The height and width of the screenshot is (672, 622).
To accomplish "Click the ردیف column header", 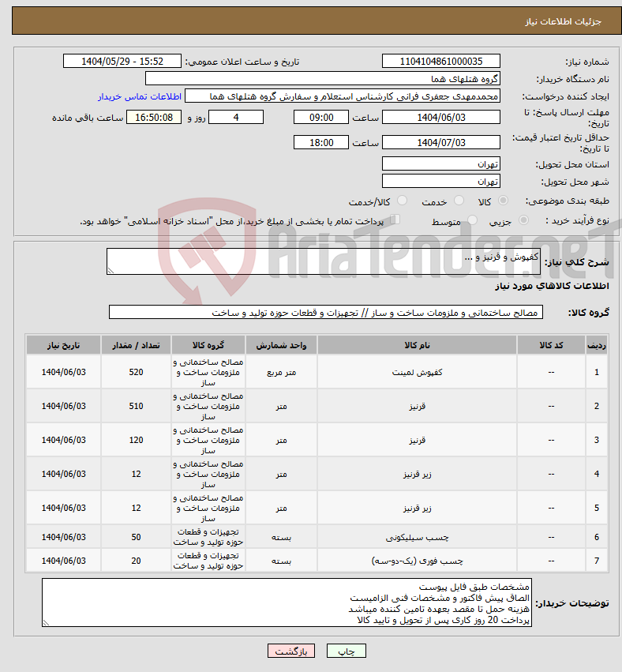I will point(596,345).
